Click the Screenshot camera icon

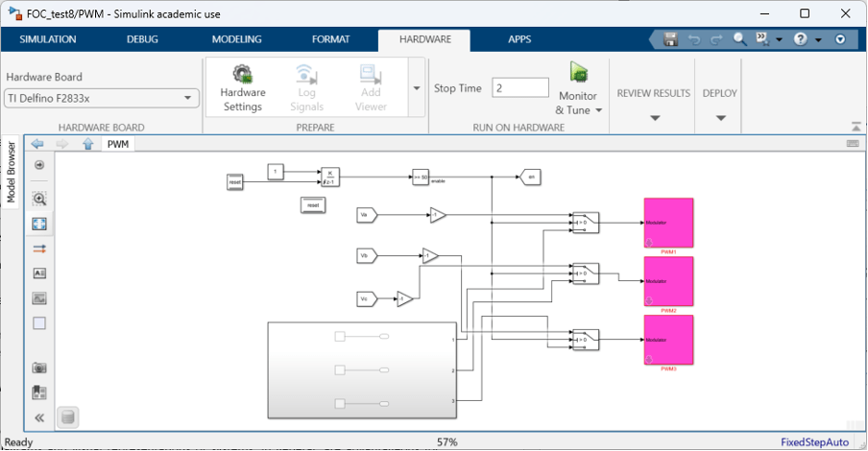click(39, 368)
